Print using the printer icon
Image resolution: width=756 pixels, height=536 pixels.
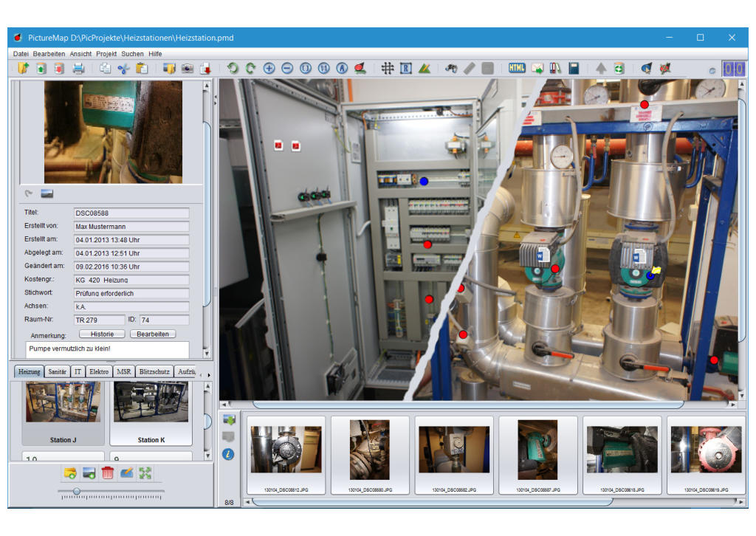pyautogui.click(x=78, y=69)
